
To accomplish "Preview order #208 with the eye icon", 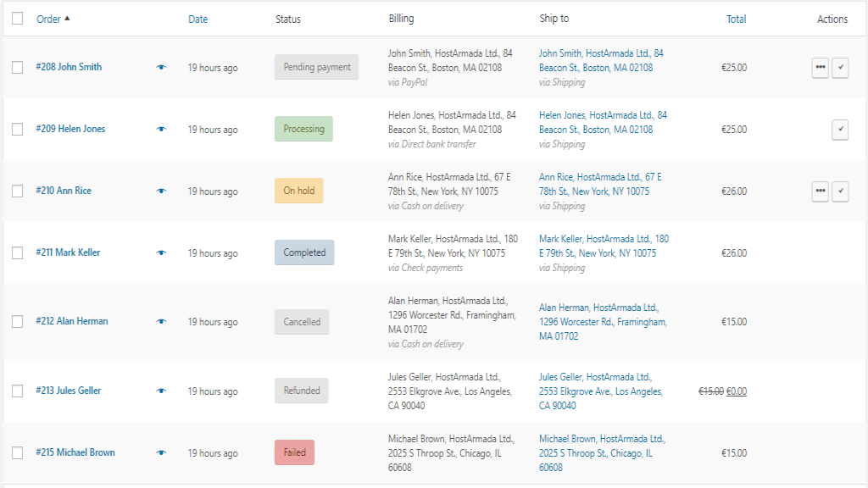I will [162, 68].
